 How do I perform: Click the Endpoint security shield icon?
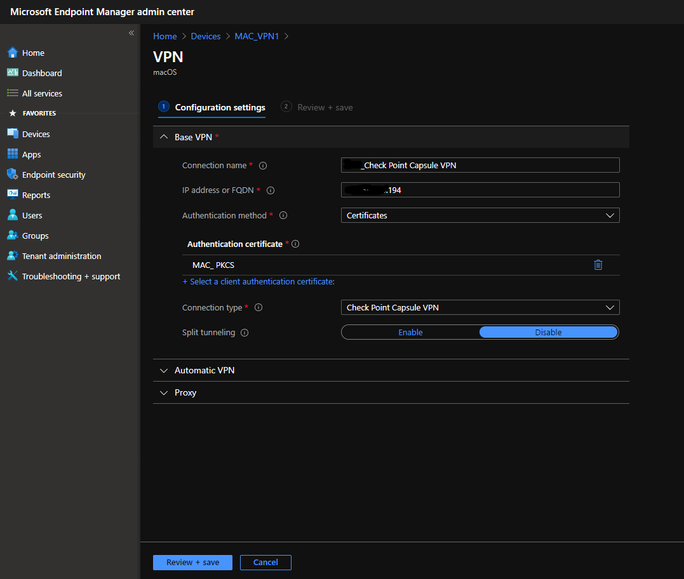pyautogui.click(x=12, y=175)
